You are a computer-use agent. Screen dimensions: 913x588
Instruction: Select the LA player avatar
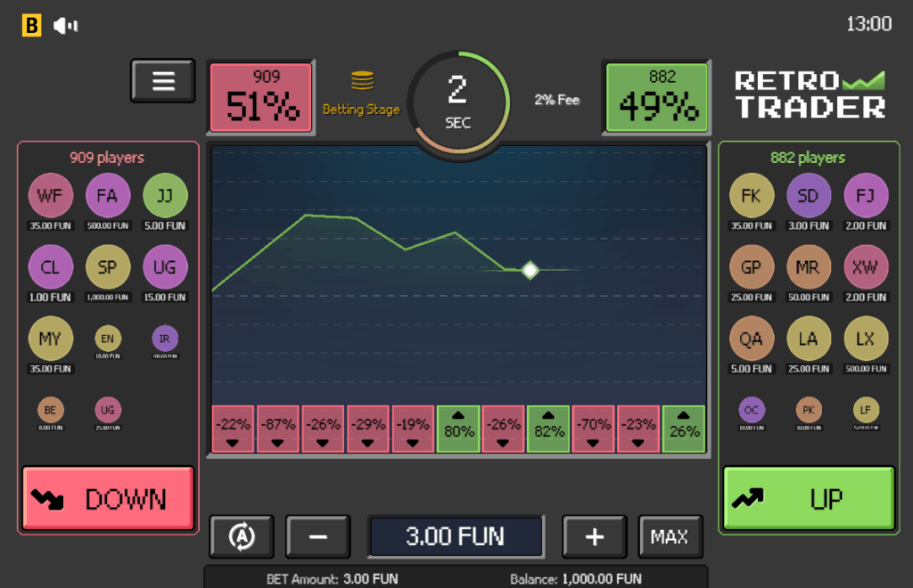coord(809,339)
